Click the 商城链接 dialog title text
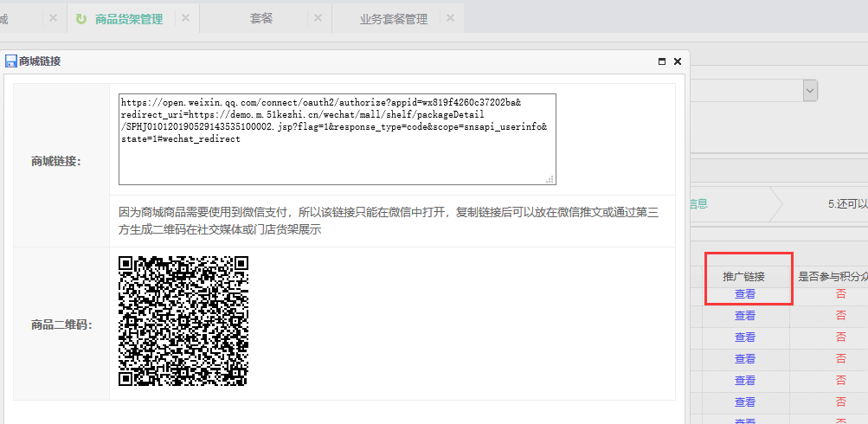 (x=40, y=61)
